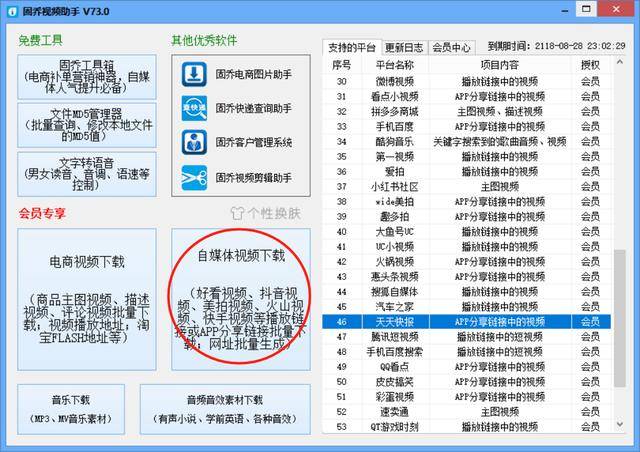Open 音频音效素材下载 button
Screen dimensions: 640x452
[225, 409]
